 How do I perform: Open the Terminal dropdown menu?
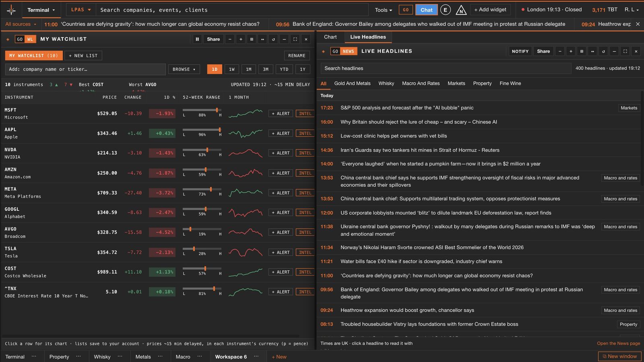(x=41, y=10)
